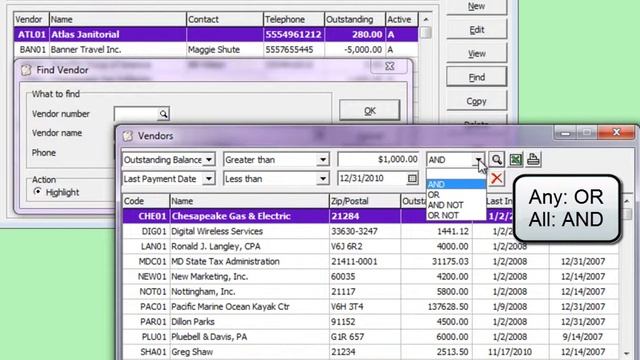Click the magnifier search icon in the Vendors filter bar
Viewport: 640px width, 360px height.
click(496, 160)
